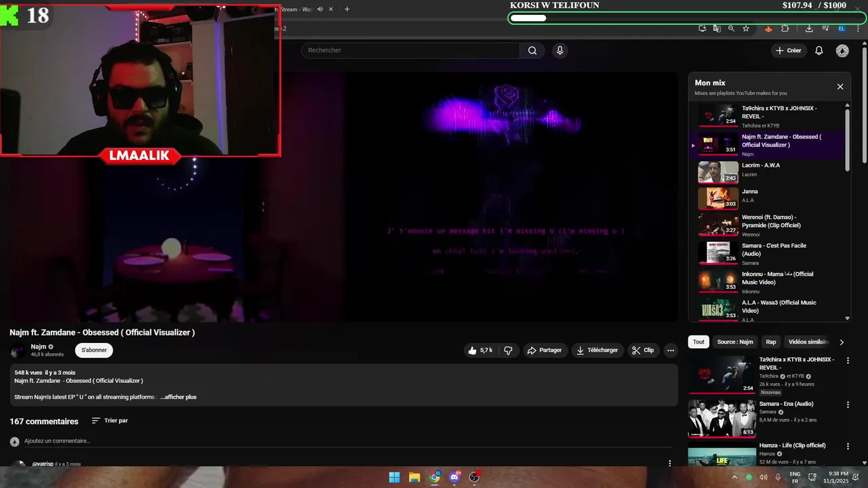The width and height of the screenshot is (868, 488).
Task: Create a Clip of the video
Action: (x=643, y=350)
